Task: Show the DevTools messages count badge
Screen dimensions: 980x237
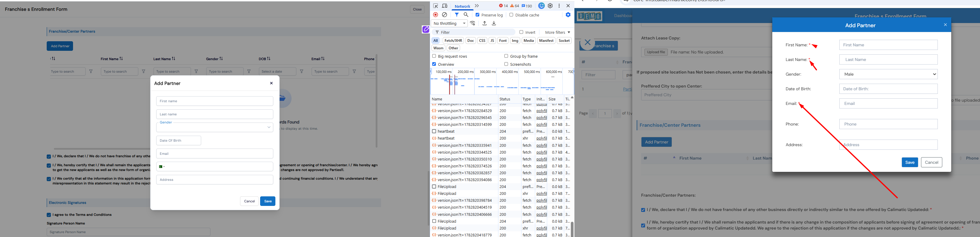Action: [527, 6]
